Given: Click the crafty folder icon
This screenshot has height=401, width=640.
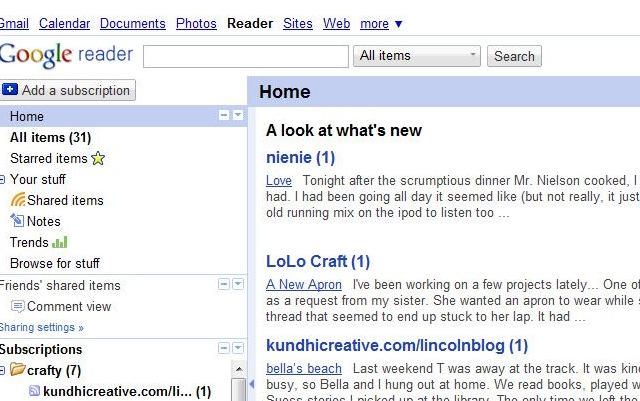Looking at the screenshot, I should click(x=18, y=370).
